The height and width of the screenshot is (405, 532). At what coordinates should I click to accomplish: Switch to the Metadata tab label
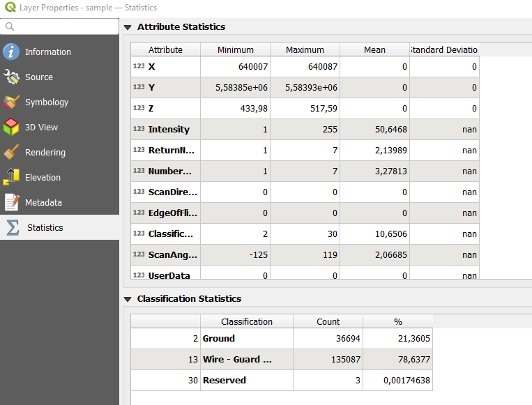pyautogui.click(x=43, y=203)
